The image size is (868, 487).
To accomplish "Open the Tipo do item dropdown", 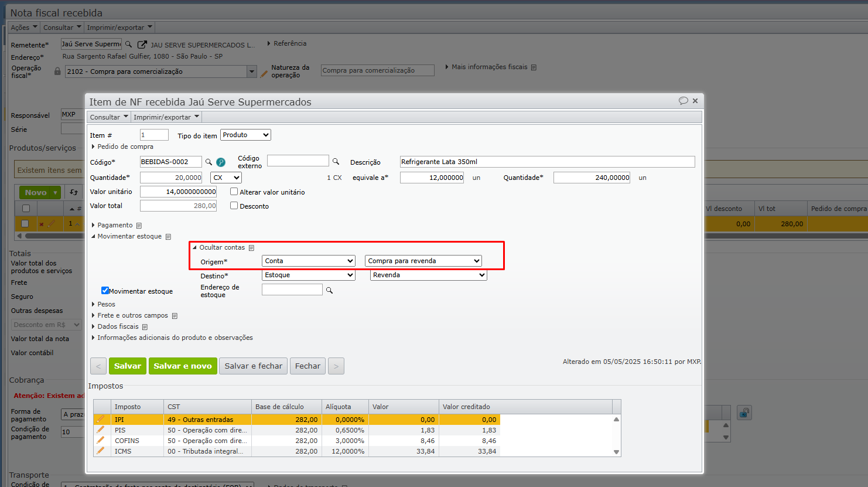I will [x=245, y=135].
